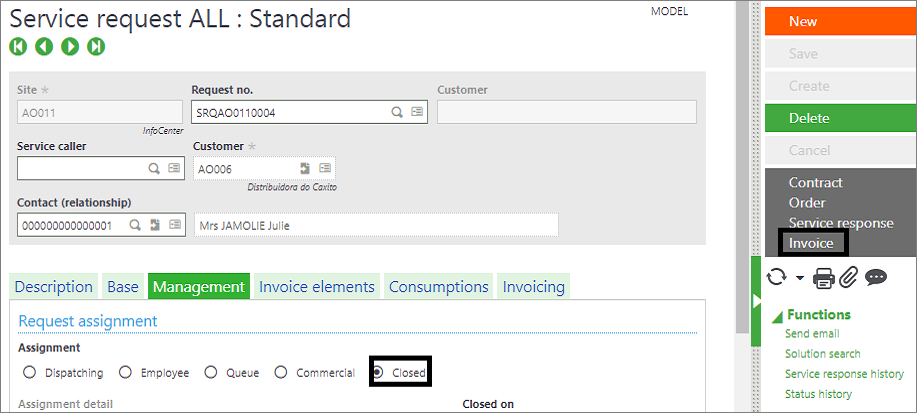Viewport: 917px width, 413px height.
Task: Select the Dispatching assignment option
Action: point(29,373)
